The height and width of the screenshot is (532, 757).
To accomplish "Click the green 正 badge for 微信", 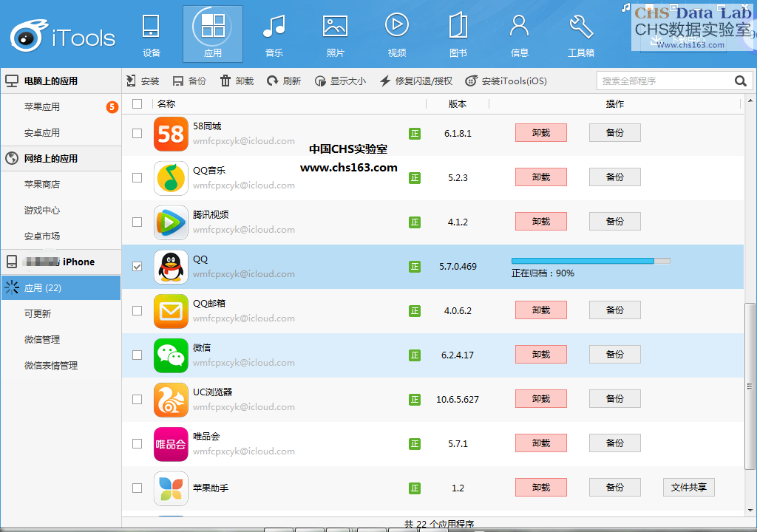I will [415, 355].
